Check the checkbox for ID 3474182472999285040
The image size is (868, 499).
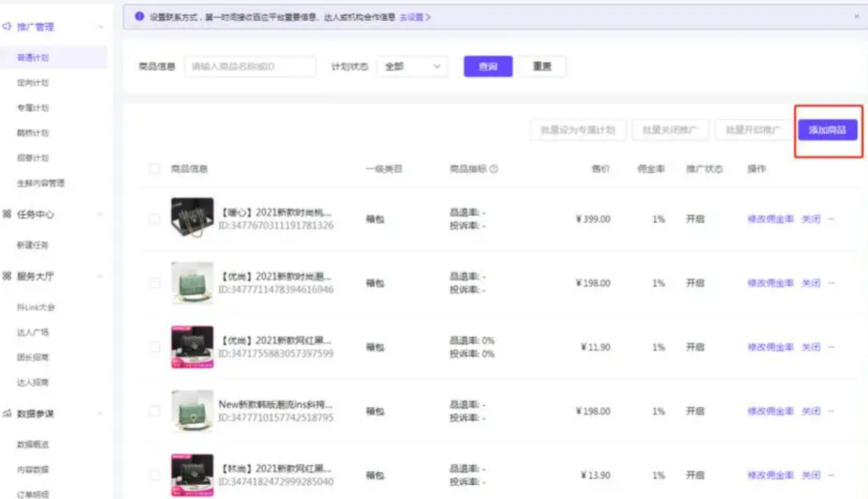pyautogui.click(x=155, y=475)
